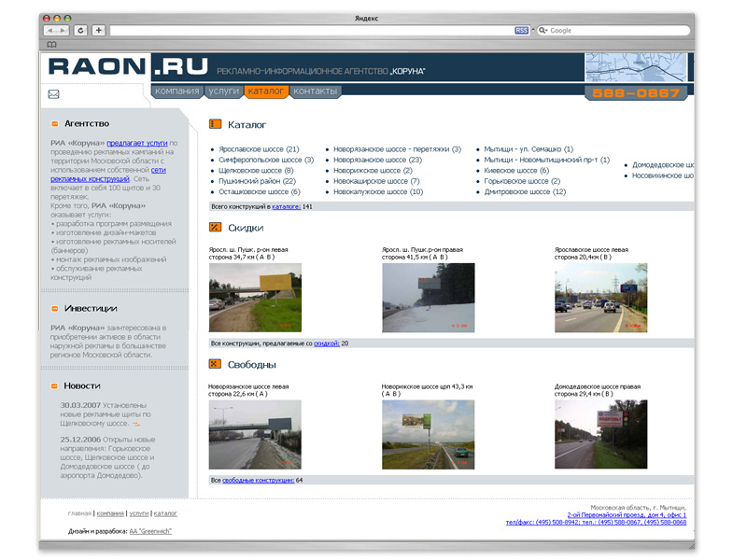Open the bookmarks book icon
This screenshot has height=560, width=747.
52,44
